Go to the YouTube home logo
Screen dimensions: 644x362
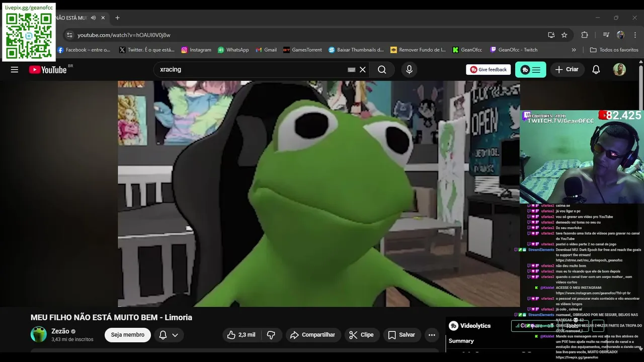48,70
